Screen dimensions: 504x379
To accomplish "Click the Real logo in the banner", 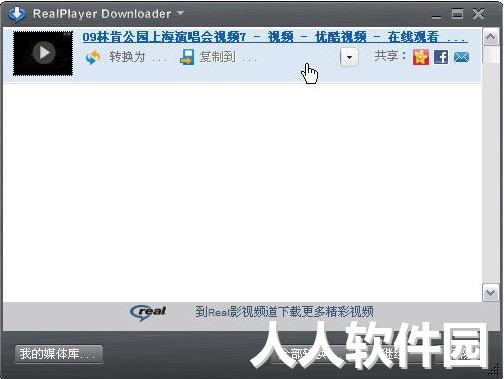I will pyautogui.click(x=148, y=313).
